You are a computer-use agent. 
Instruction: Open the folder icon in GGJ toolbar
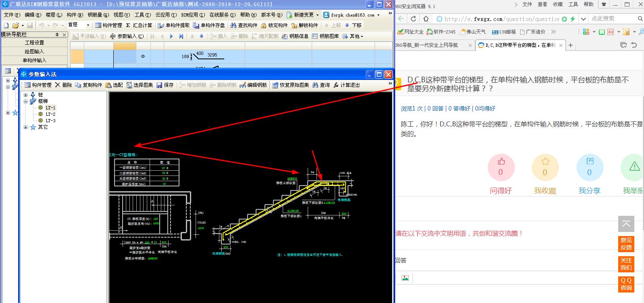point(15,25)
